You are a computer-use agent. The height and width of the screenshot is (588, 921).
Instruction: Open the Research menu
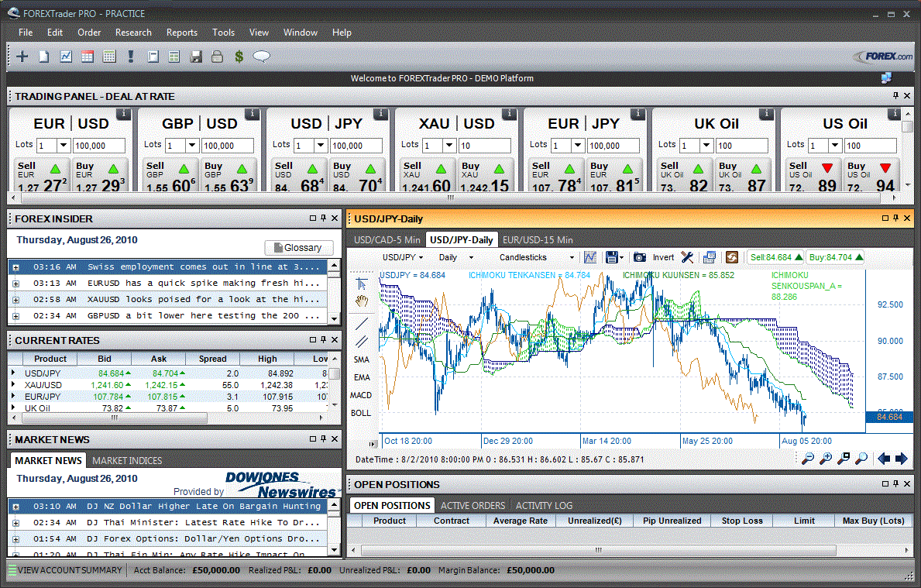(x=133, y=33)
